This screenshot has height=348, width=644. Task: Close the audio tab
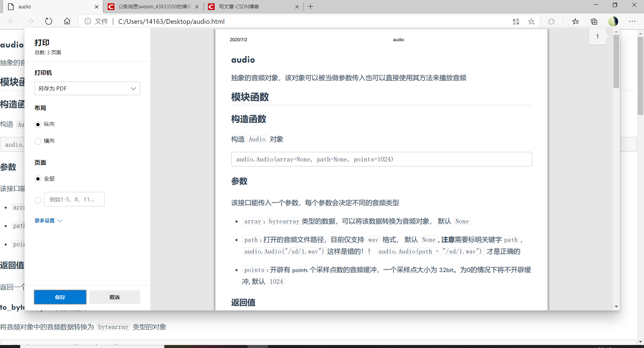pyautogui.click(x=97, y=7)
